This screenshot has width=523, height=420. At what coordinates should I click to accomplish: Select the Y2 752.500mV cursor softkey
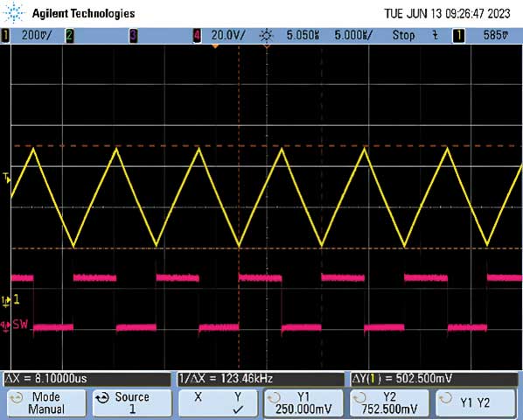pyautogui.click(x=389, y=402)
